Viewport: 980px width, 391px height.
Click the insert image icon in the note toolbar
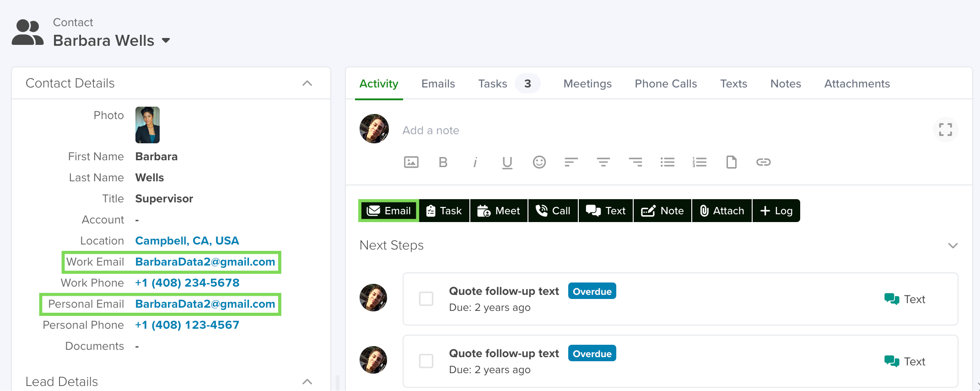click(411, 162)
